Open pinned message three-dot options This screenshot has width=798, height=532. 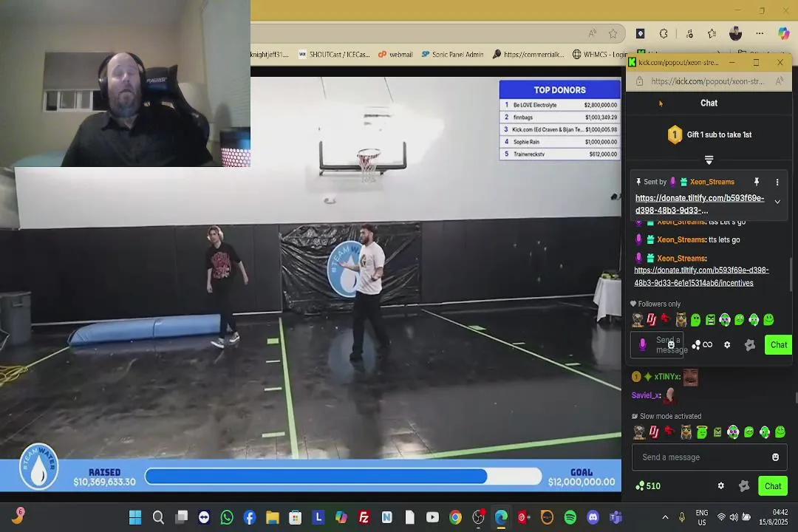(x=777, y=182)
